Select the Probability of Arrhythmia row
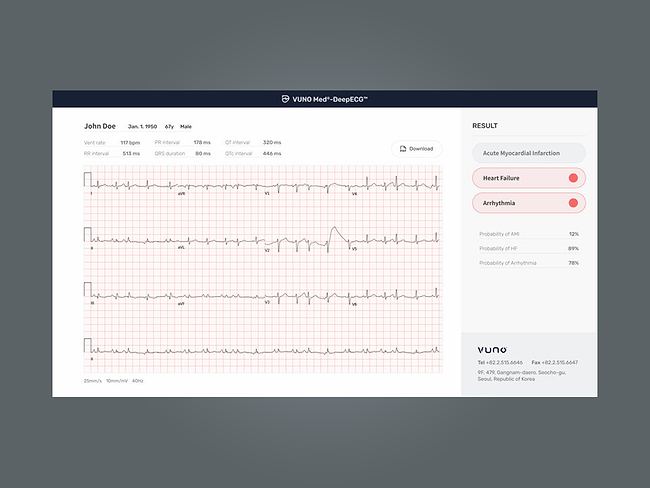650x488 pixels. coord(528,263)
